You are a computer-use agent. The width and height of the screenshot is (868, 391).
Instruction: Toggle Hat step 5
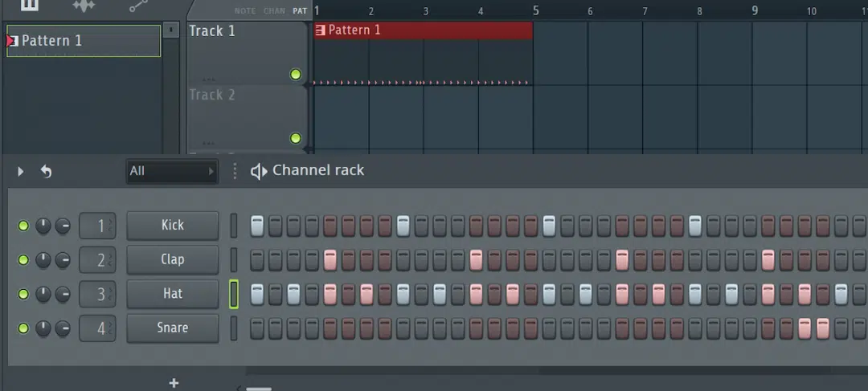point(330,294)
